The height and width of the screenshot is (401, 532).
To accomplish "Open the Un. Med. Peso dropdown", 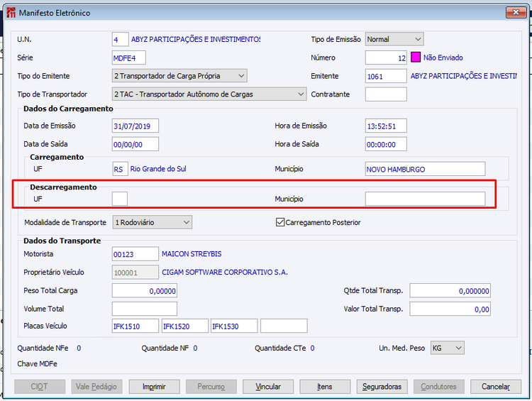I will click(458, 348).
